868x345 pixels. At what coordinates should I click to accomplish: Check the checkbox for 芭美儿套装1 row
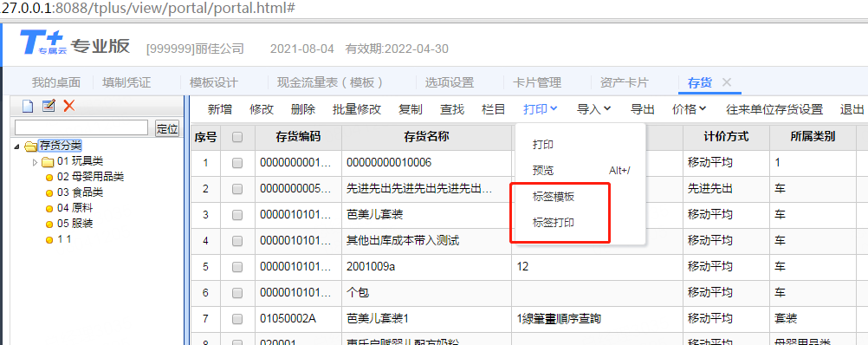pos(237,319)
